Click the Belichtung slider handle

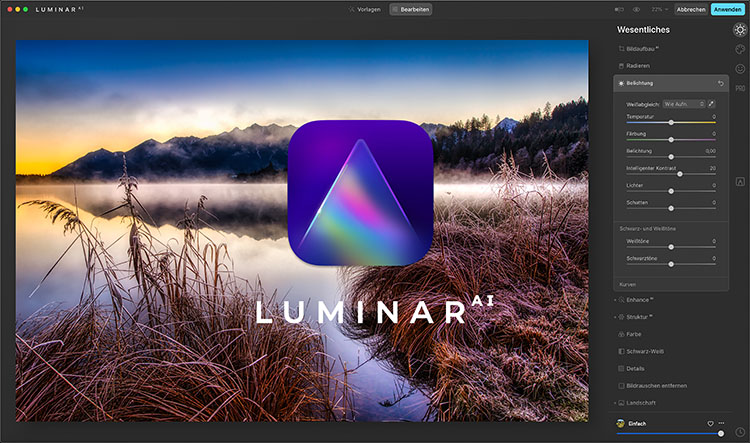pyautogui.click(x=671, y=157)
